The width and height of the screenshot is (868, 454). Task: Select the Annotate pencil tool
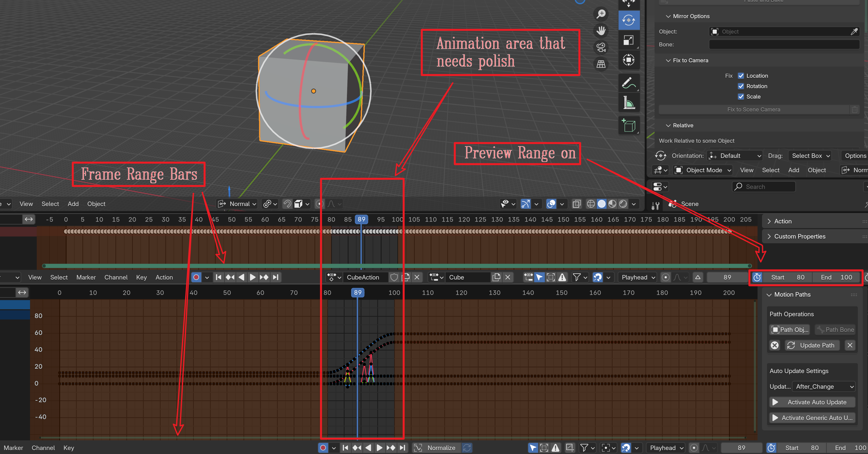click(x=629, y=83)
